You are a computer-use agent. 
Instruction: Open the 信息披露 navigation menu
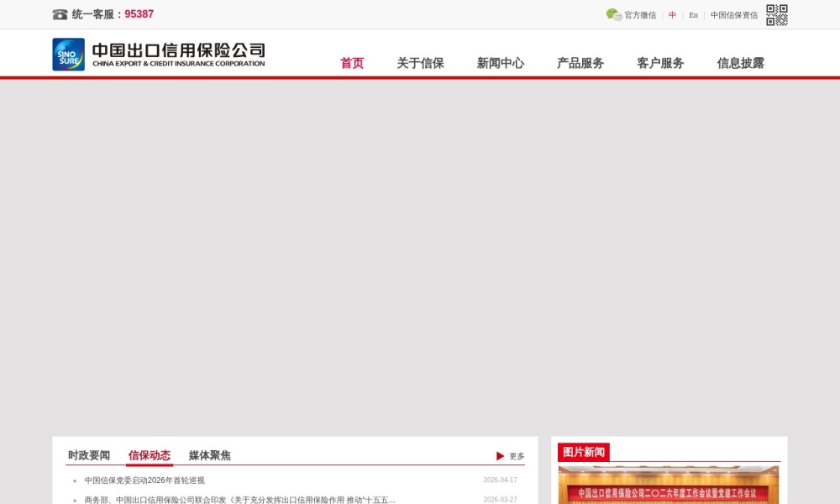[x=740, y=63]
